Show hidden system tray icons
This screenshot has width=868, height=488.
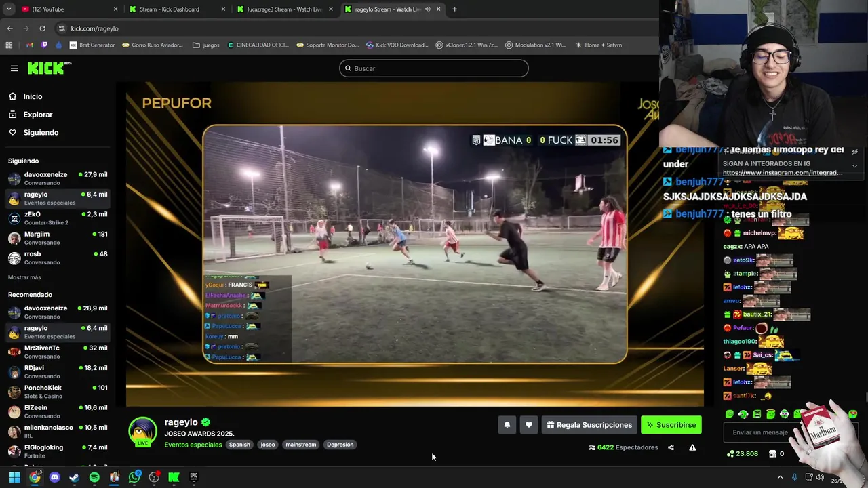click(x=780, y=477)
